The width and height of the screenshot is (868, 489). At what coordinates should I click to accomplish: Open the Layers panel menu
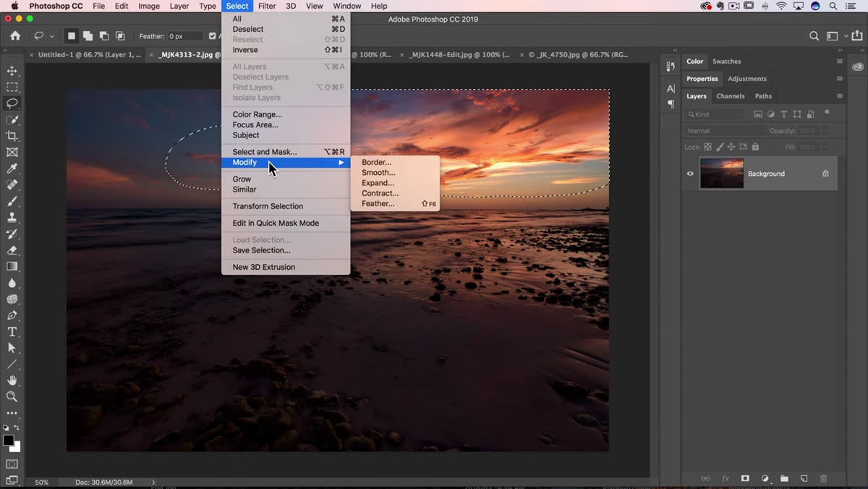point(839,96)
